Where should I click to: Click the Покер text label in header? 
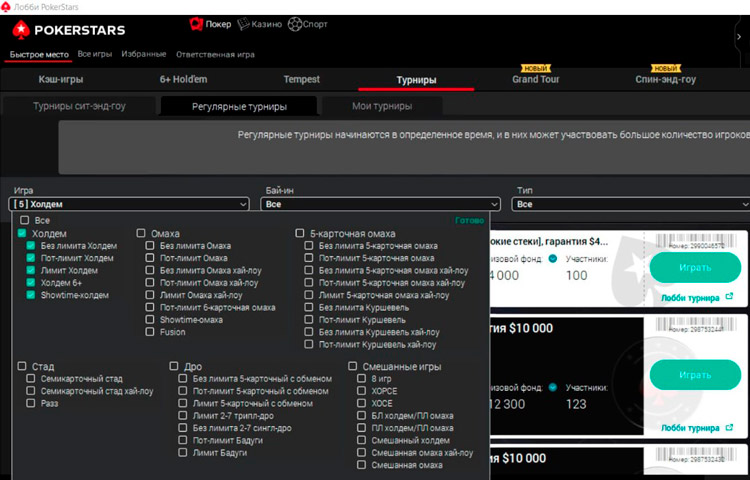(x=218, y=24)
